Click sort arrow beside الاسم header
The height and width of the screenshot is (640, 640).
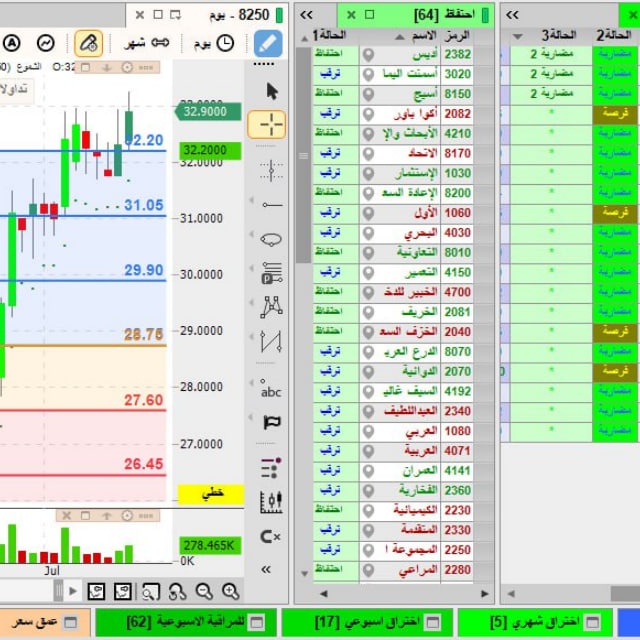point(400,37)
